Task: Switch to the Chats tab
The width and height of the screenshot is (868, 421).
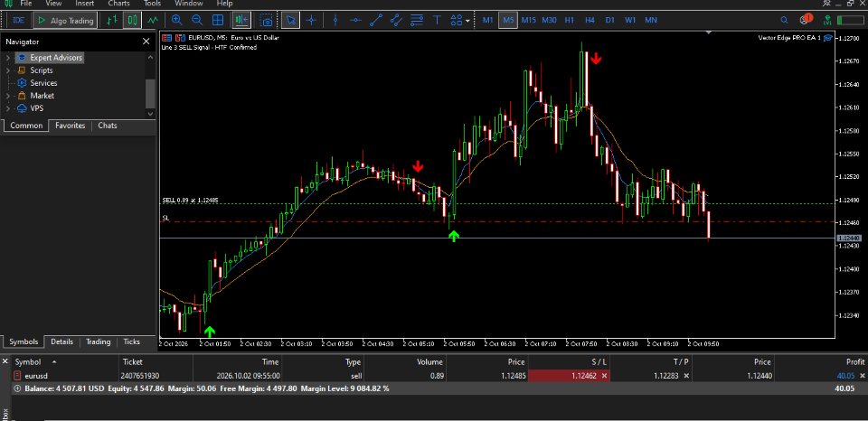Action: pos(108,126)
